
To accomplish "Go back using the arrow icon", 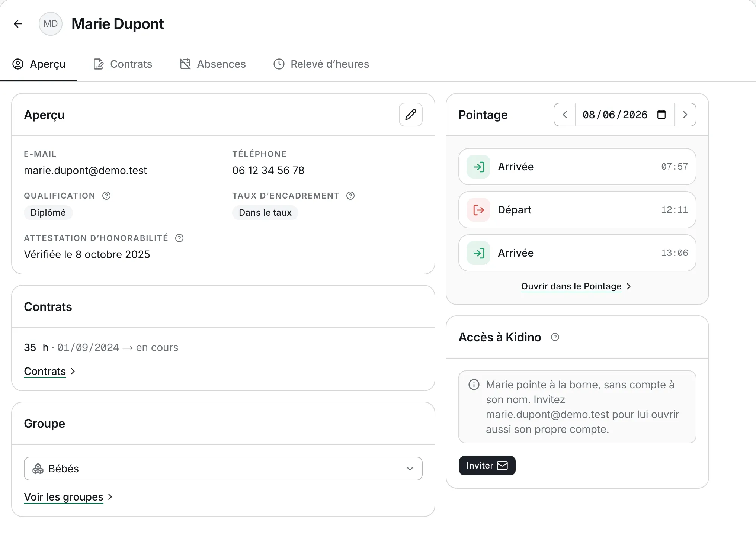I will [18, 24].
